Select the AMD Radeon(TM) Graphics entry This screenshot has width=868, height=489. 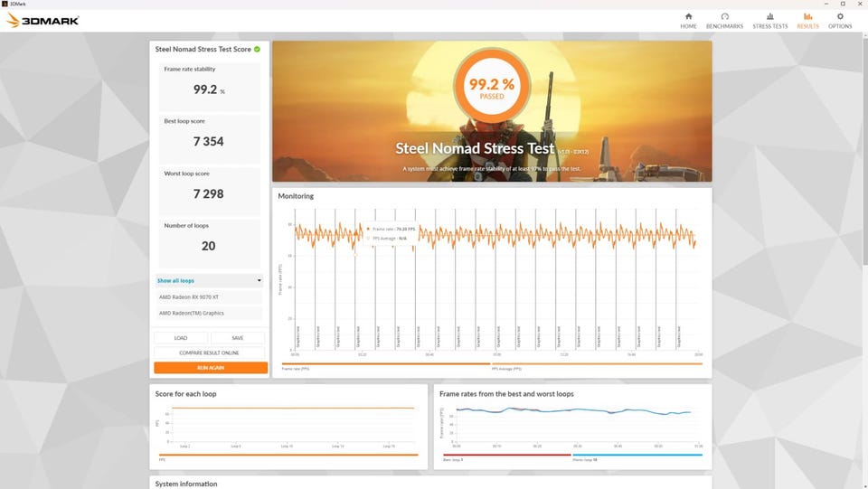click(209, 313)
